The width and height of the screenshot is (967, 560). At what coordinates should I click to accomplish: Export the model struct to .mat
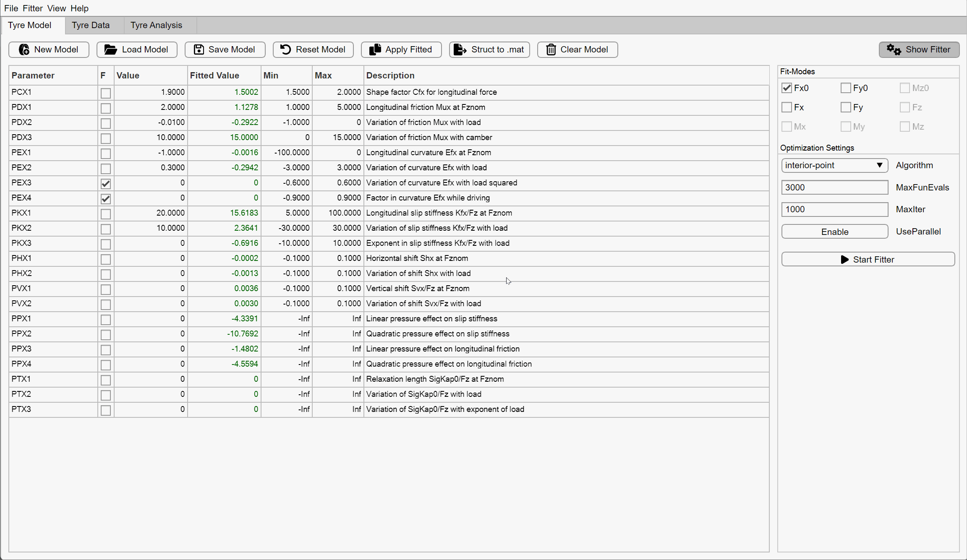pos(489,49)
